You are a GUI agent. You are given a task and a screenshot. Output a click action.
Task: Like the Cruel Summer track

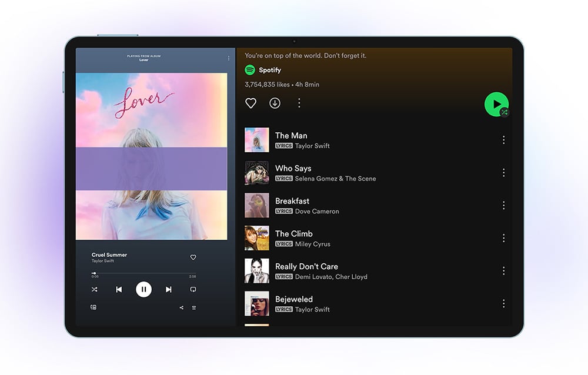tap(193, 257)
